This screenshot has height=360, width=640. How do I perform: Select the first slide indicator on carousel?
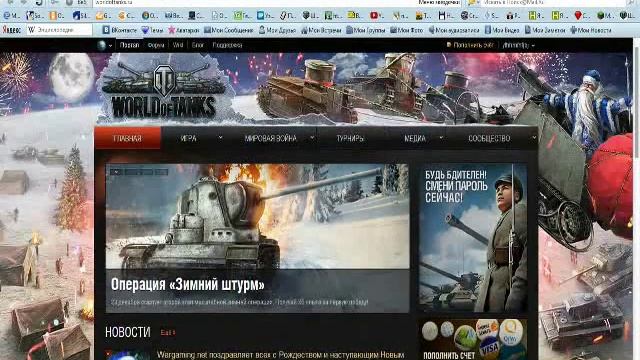pos(116,172)
